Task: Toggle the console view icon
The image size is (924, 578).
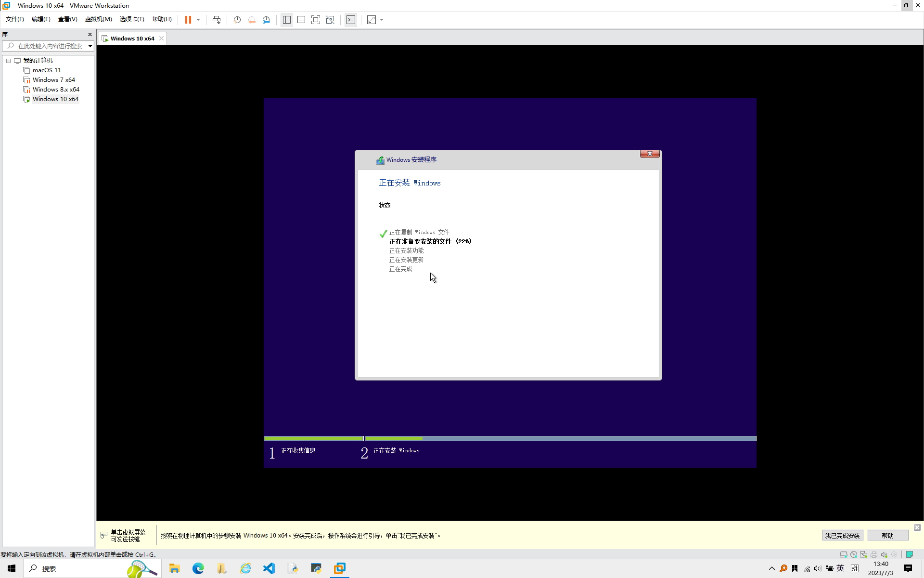Action: [351, 20]
